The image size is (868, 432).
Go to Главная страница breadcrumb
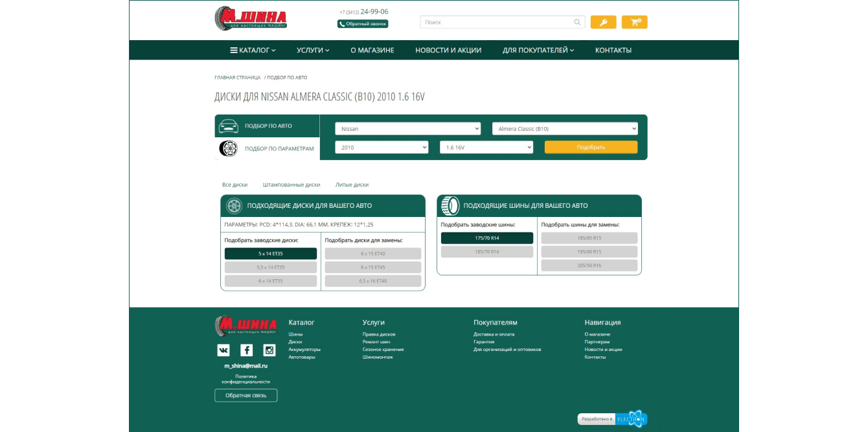pos(238,77)
